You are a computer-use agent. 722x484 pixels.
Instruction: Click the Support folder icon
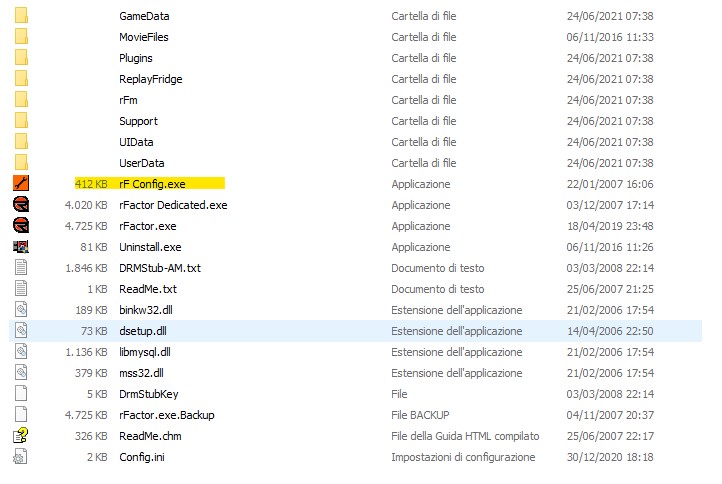point(21,121)
